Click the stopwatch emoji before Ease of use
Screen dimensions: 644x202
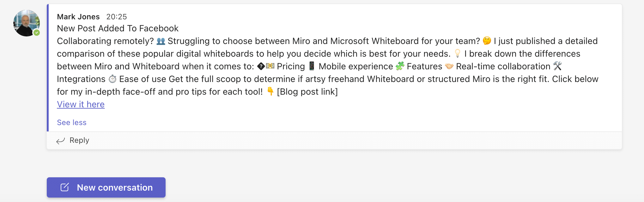[113, 79]
